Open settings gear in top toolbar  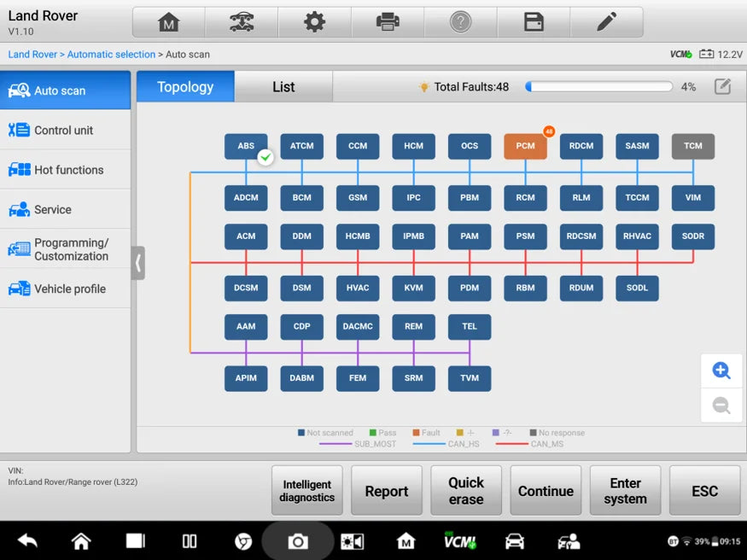click(315, 22)
